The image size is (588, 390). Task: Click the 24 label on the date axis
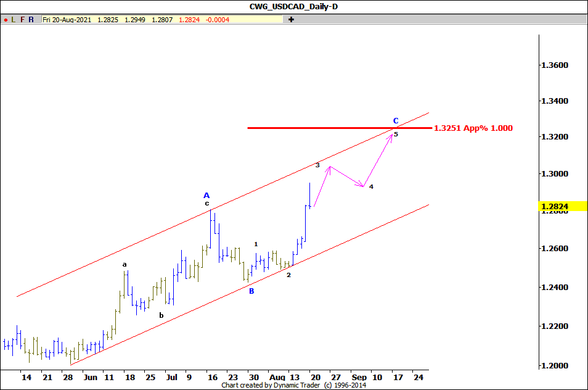(419, 377)
